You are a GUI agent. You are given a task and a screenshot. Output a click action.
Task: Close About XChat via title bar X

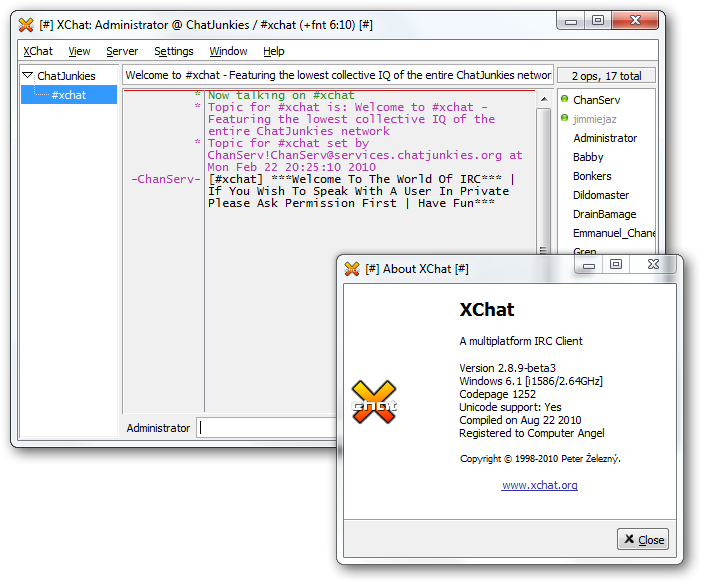653,264
